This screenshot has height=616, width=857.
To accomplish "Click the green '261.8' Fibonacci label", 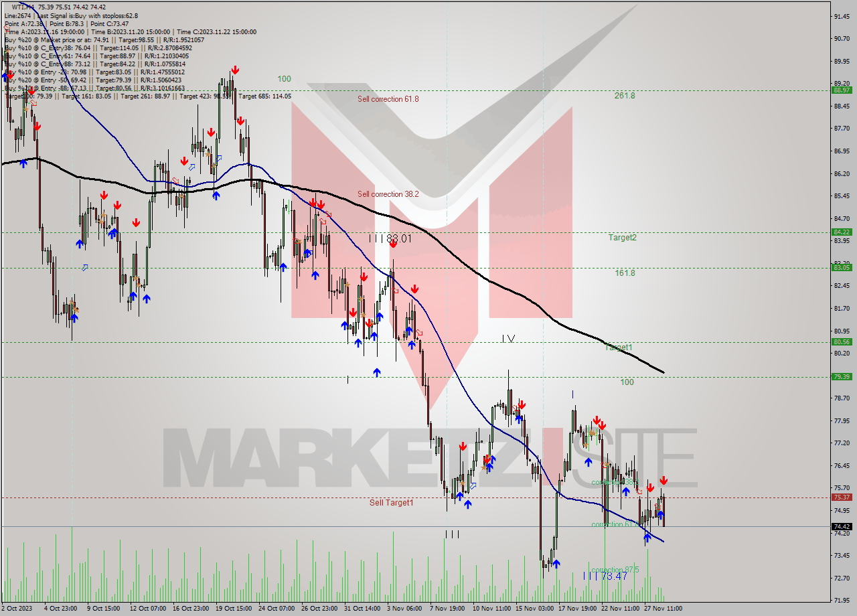I will pyautogui.click(x=625, y=96).
